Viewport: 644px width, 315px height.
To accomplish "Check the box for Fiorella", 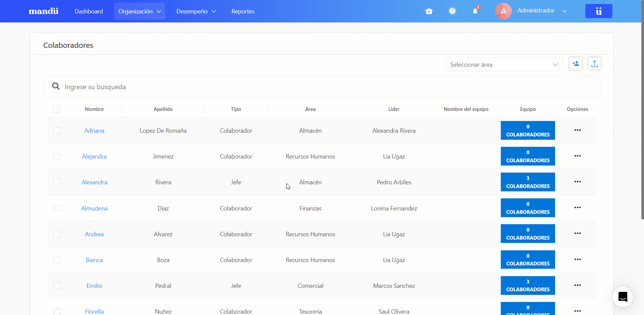I will click(57, 312).
